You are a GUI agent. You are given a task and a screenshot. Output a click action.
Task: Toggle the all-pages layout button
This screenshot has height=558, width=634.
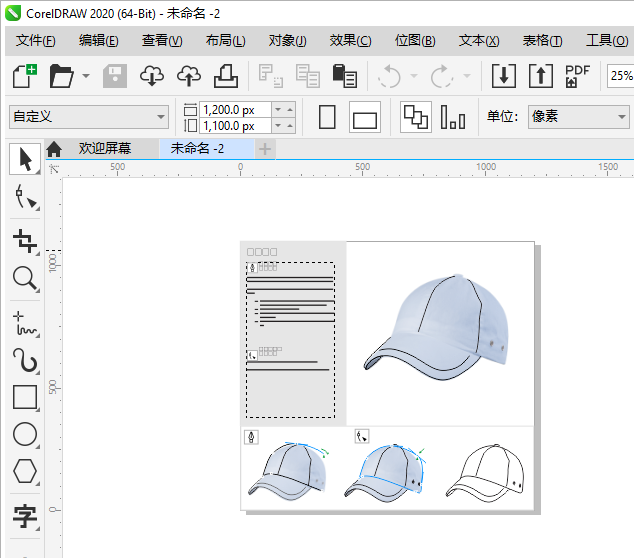[415, 117]
